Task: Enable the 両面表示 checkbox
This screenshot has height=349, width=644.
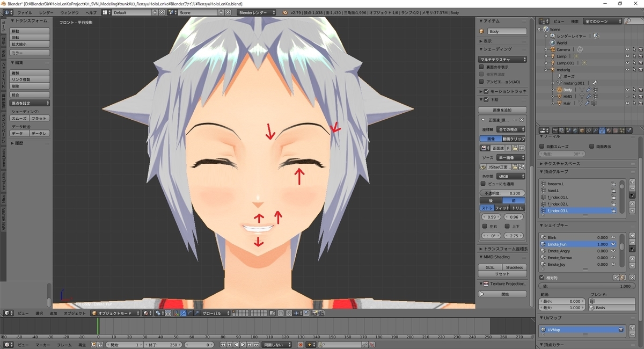Action: click(592, 146)
